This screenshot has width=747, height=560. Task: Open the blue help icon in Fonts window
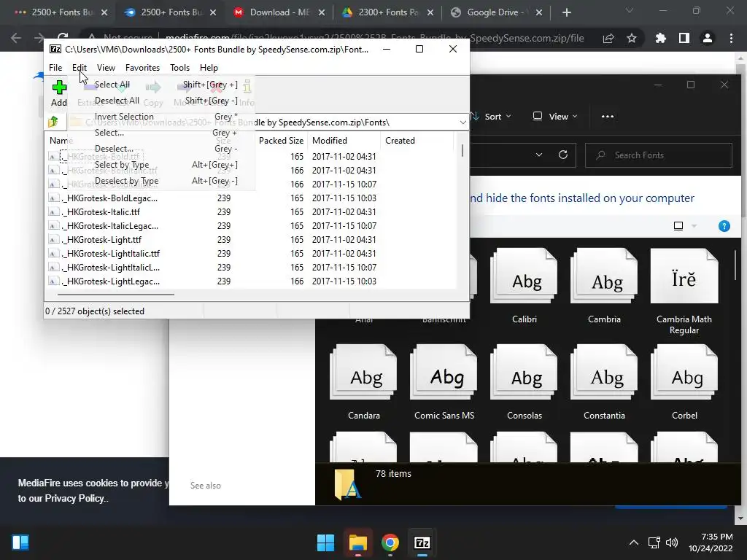pyautogui.click(x=724, y=226)
